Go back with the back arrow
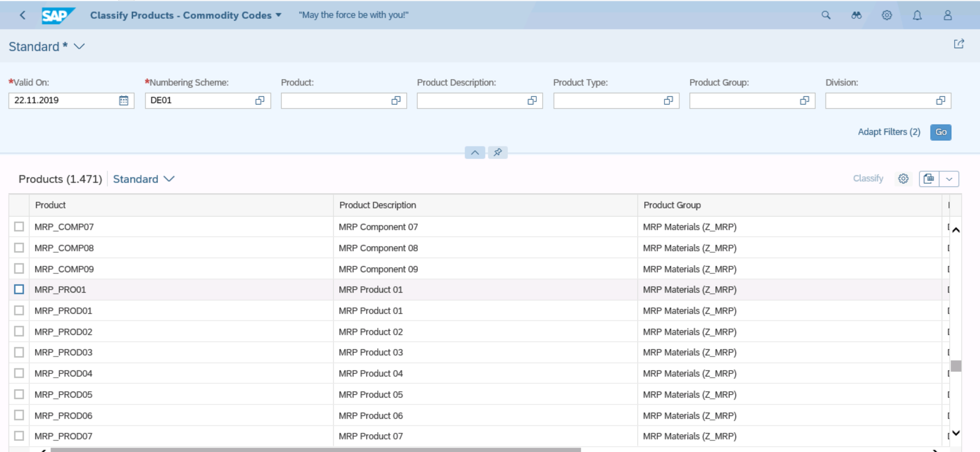 click(23, 15)
